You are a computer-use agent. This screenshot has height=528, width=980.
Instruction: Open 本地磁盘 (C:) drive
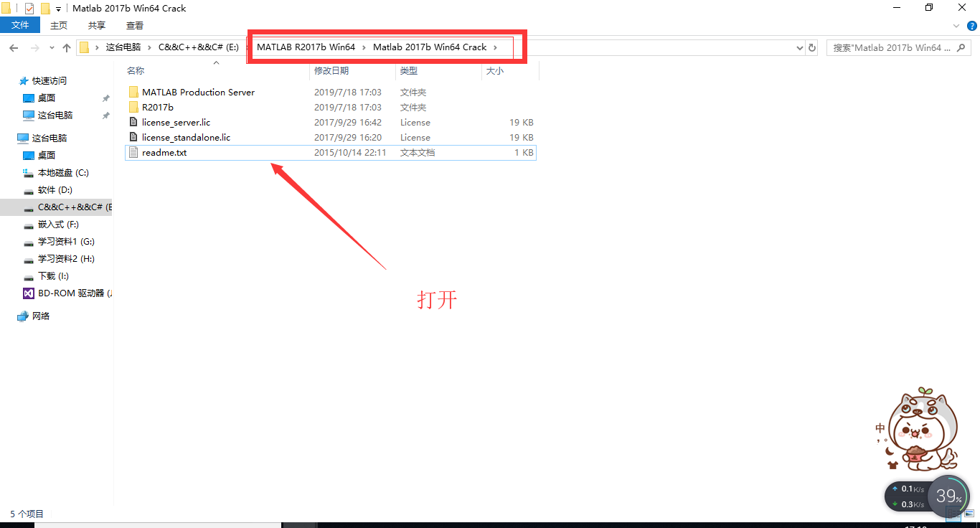(x=56, y=173)
